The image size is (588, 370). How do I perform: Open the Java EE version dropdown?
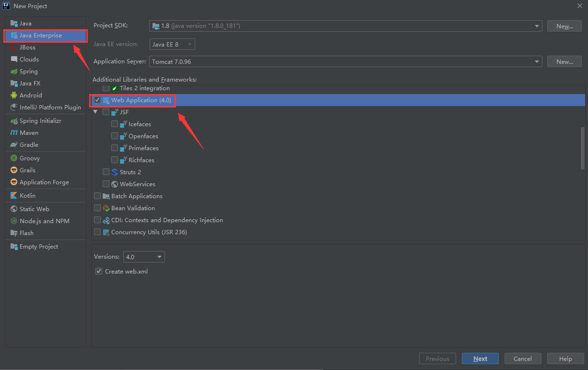click(x=172, y=44)
